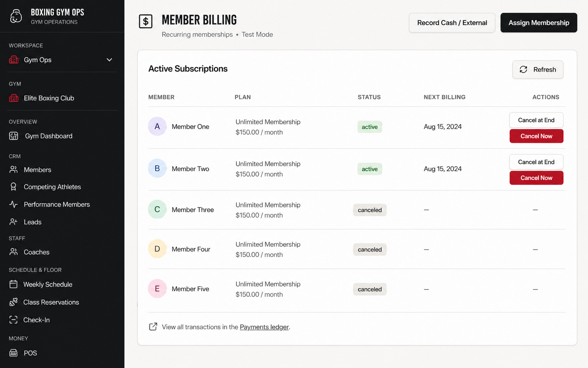Click the Elite Boxing Club building icon
The image size is (588, 368).
14,98
